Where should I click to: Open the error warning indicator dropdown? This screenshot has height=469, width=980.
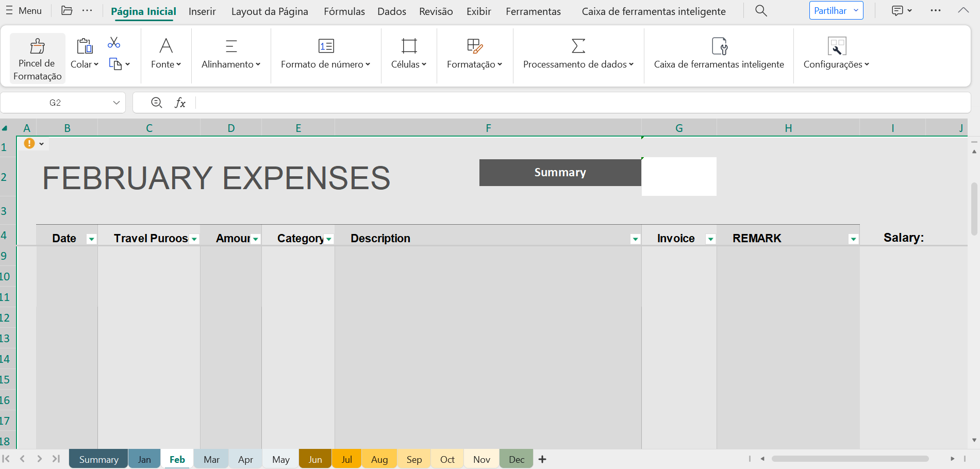pos(42,143)
